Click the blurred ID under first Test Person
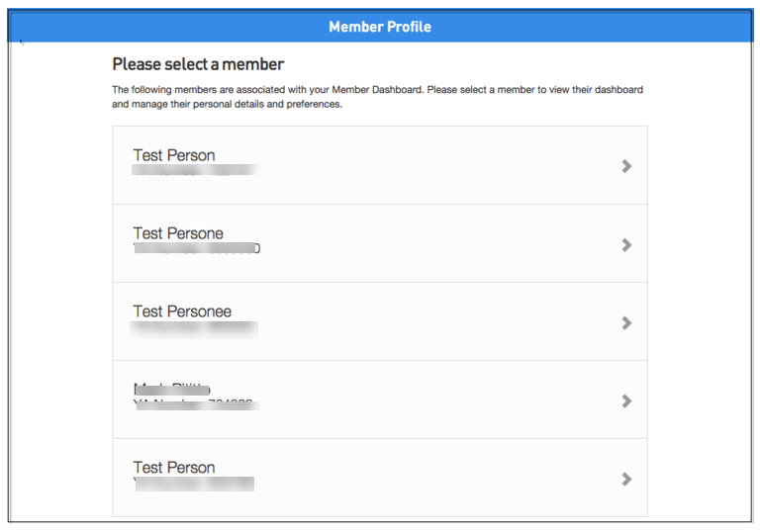Image resolution: width=762 pixels, height=532 pixels. pos(195,171)
